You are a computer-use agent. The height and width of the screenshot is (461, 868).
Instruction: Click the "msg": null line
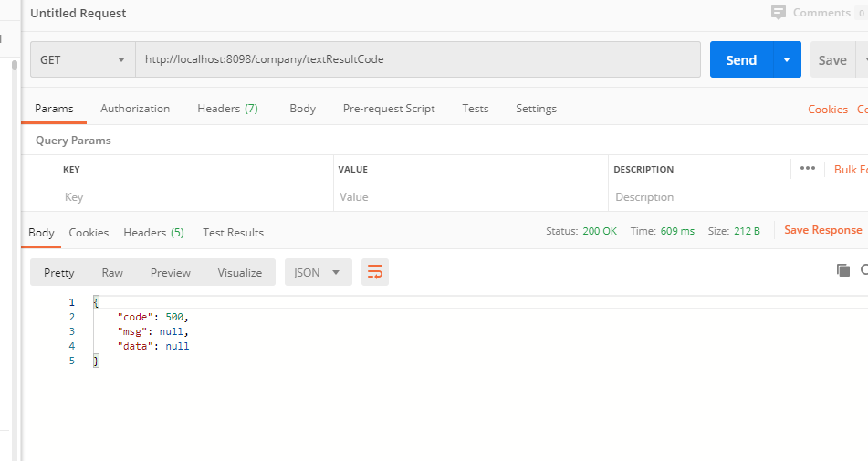(x=152, y=331)
